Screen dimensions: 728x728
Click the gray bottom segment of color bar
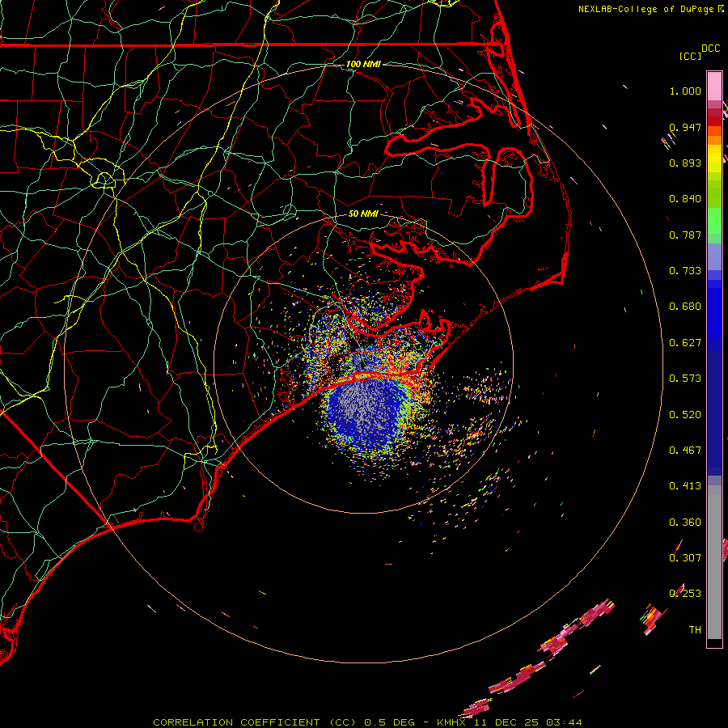[714, 562]
